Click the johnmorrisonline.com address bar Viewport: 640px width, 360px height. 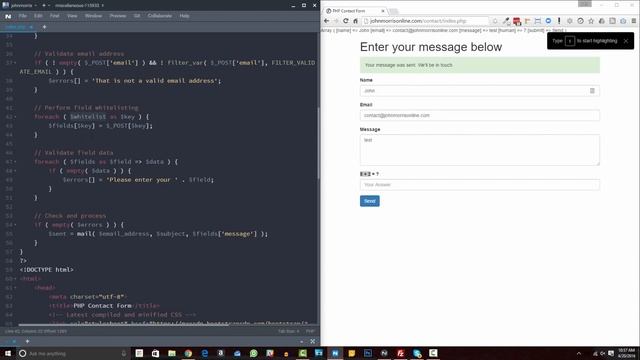[424, 21]
